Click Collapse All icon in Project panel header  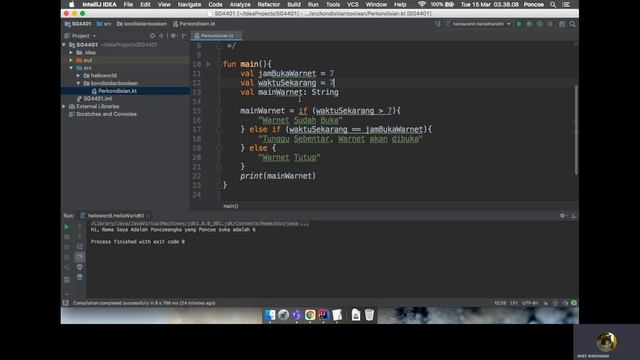(162, 36)
